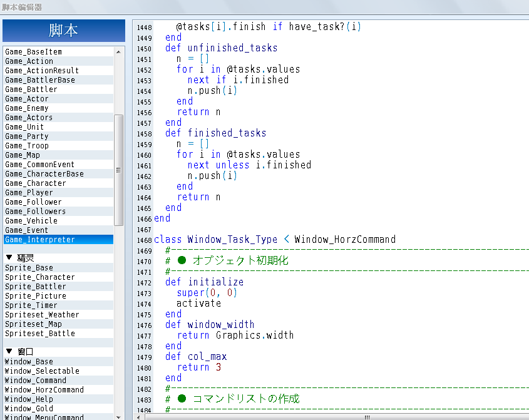Viewport: 529px width, 420px height.
Task: Select the Game_Follower script
Action: 58,202
